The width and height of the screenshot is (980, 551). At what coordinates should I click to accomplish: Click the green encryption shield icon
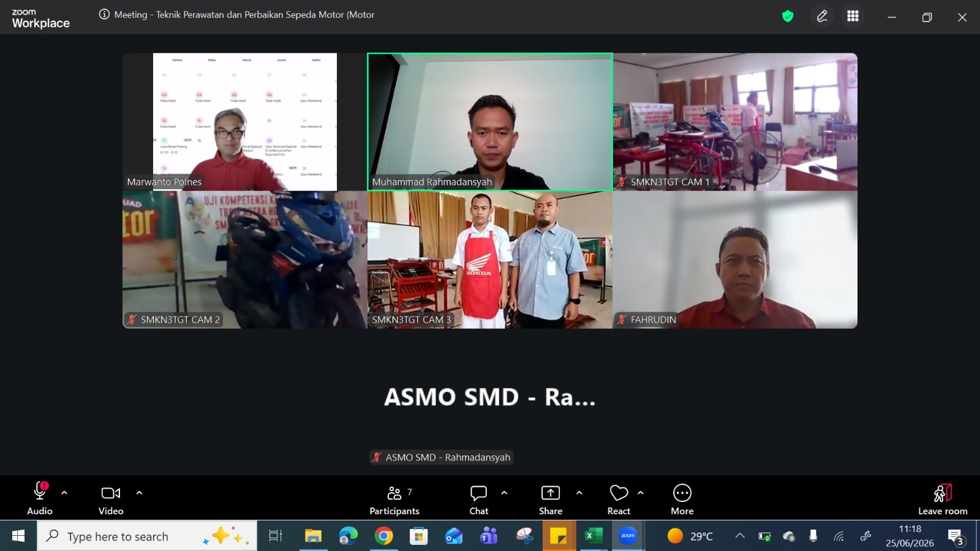788,17
